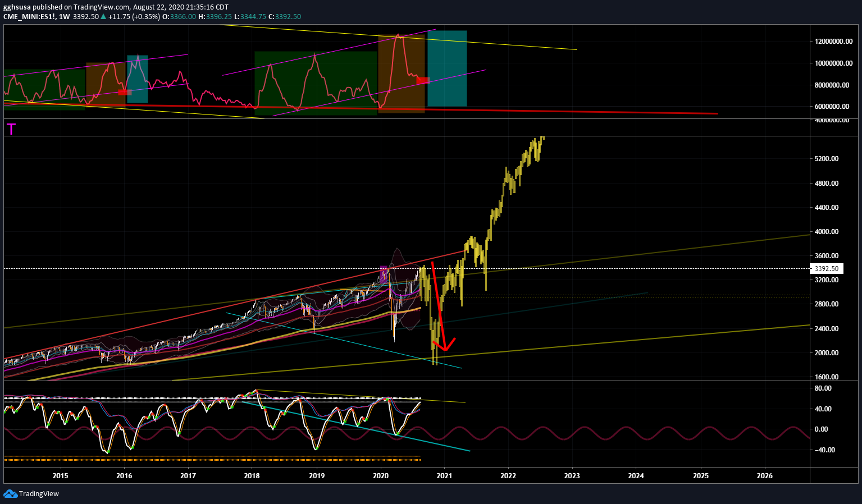Viewport: 862px width, 504px height.
Task: Click the 2021 time axis label
Action: click(444, 476)
